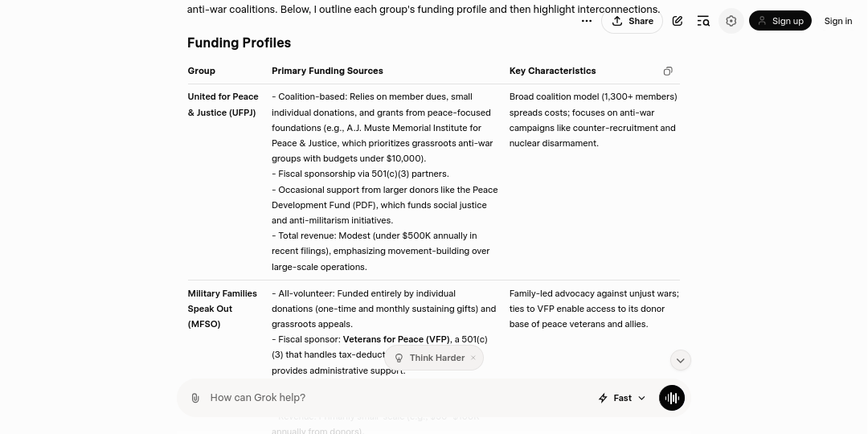The width and height of the screenshot is (868, 434).
Task: Open the settings gear icon
Action: click(731, 21)
